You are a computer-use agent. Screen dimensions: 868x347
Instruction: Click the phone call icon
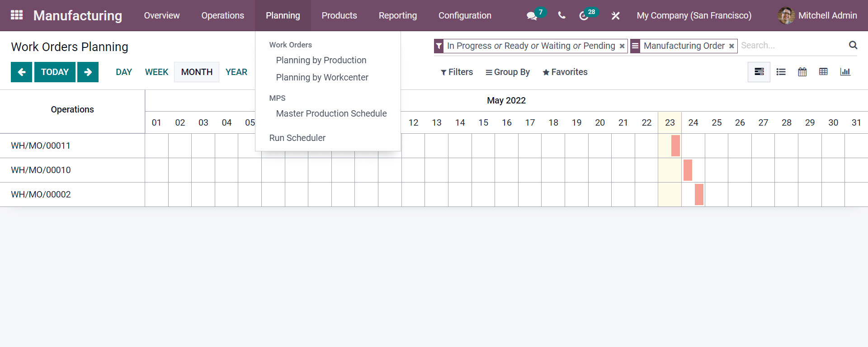click(561, 15)
